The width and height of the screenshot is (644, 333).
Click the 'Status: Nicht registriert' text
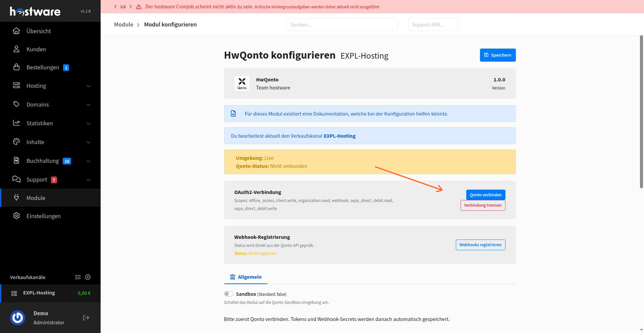(255, 253)
